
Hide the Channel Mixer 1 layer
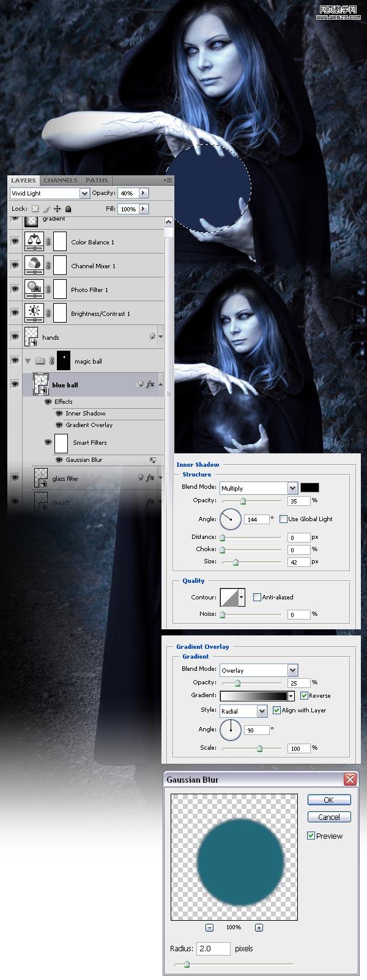15,266
